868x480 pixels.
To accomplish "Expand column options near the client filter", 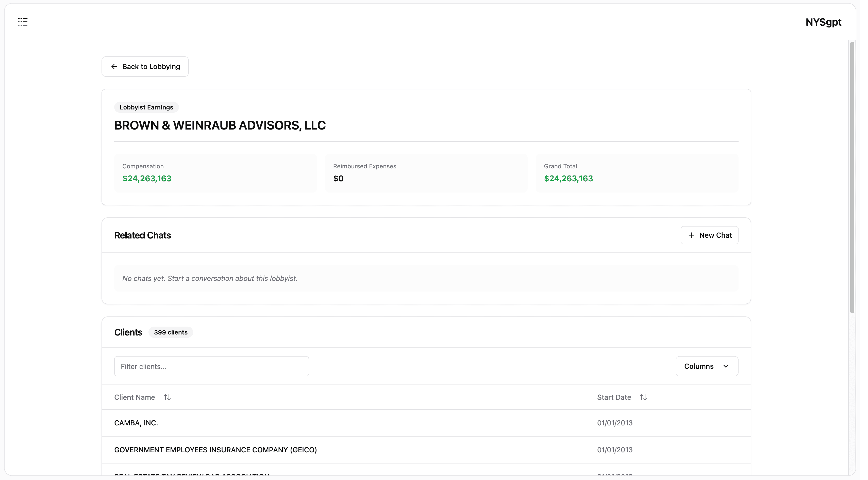I will click(x=707, y=366).
